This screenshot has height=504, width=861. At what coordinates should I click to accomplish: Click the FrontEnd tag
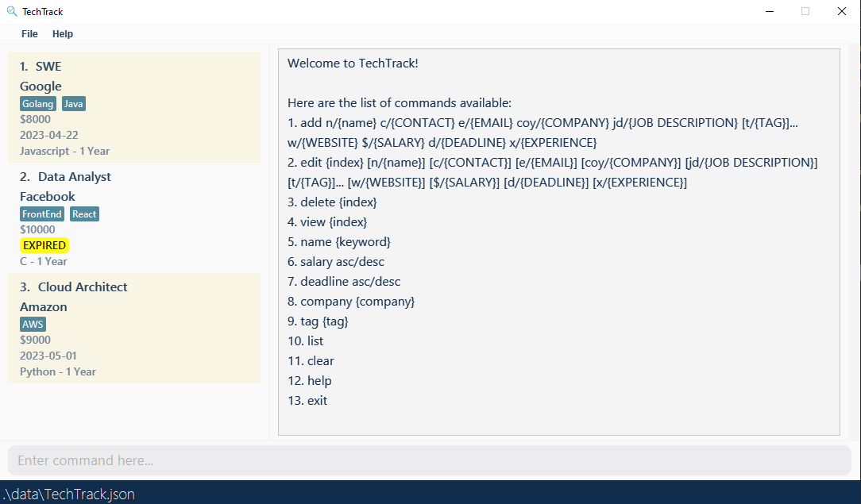point(42,214)
